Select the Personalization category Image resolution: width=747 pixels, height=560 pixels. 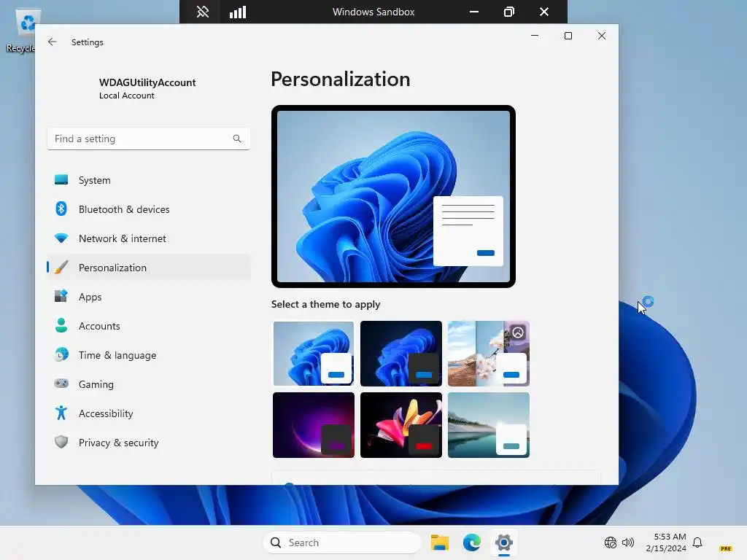pos(149,268)
